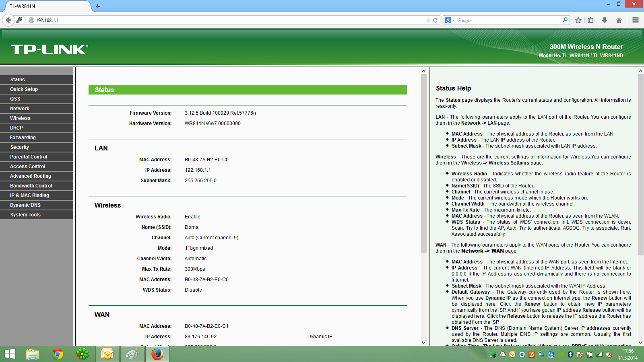Reload the router page
This screenshot has width=644, height=362.
tap(435, 20)
